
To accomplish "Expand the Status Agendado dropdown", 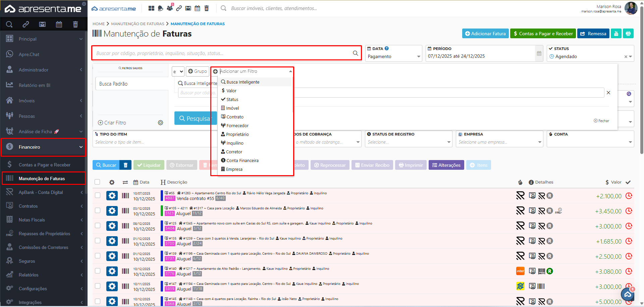I will (x=631, y=57).
